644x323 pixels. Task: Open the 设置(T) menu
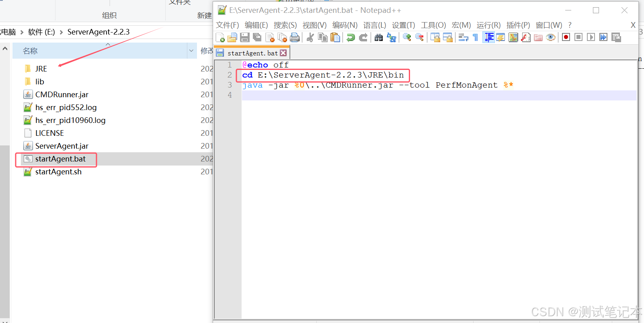pos(404,25)
